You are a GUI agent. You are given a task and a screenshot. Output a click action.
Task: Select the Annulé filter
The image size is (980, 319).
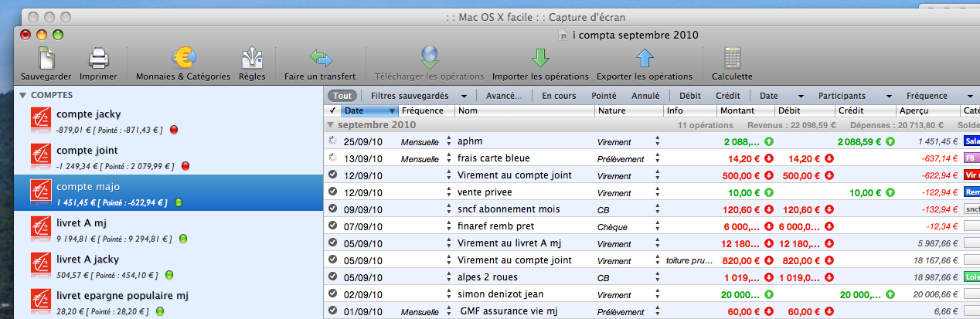645,96
